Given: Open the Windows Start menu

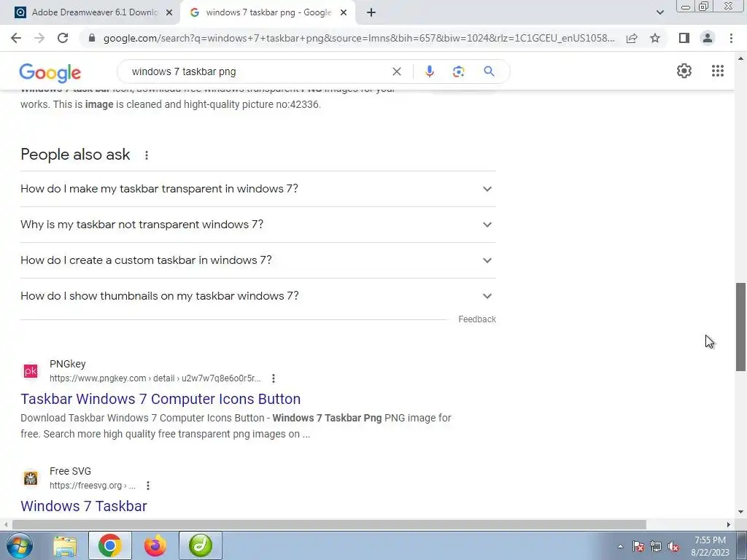Looking at the screenshot, I should pyautogui.click(x=19, y=545).
